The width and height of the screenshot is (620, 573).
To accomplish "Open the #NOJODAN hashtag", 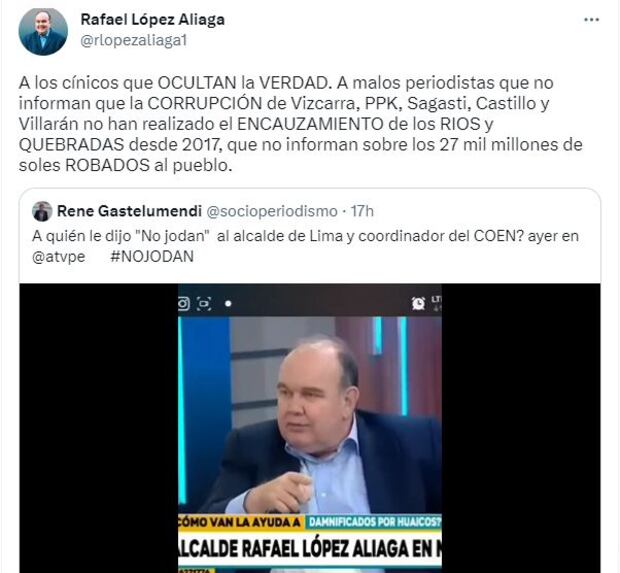I will [x=152, y=256].
